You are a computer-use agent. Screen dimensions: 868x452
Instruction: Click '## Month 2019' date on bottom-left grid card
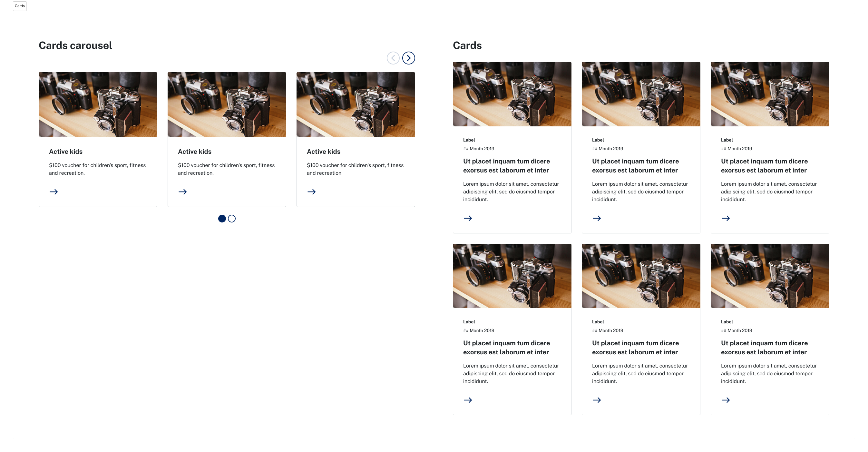[478, 331]
